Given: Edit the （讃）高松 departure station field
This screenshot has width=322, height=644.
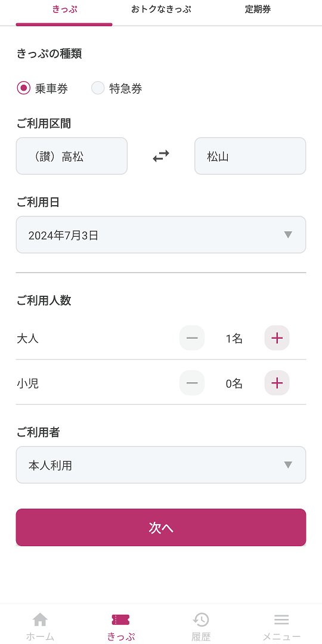Looking at the screenshot, I should (72, 156).
